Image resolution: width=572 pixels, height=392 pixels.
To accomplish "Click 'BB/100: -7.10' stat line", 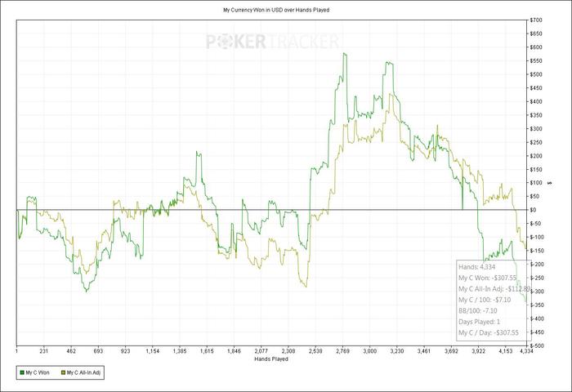I will click(x=477, y=310).
